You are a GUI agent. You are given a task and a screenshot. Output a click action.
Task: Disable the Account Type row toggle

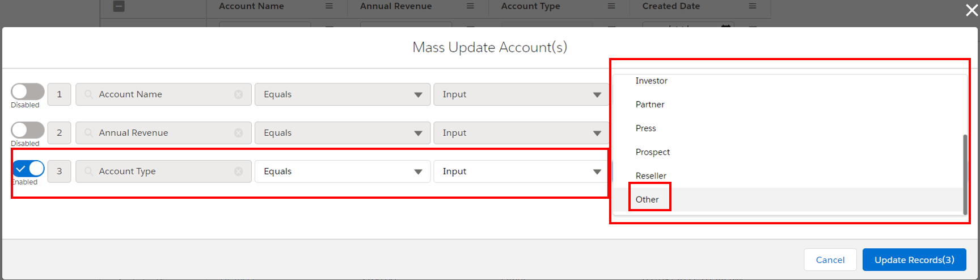(x=29, y=169)
